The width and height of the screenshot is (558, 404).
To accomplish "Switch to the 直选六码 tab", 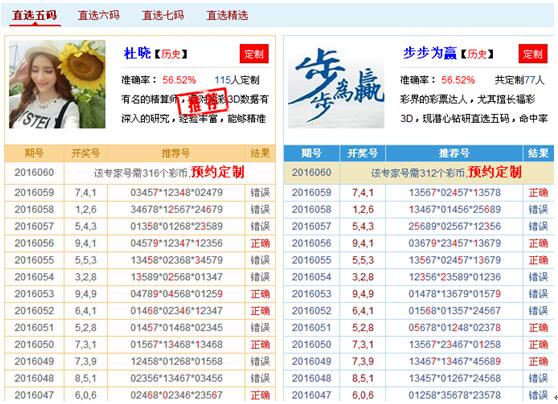I will click(x=99, y=15).
